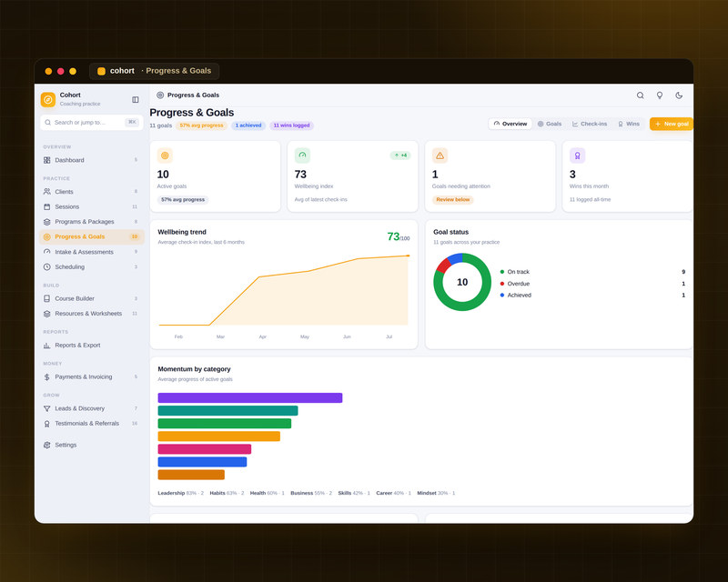The image size is (728, 582).
Task: Click the Payments dollar sign icon
Action: pyautogui.click(x=47, y=376)
